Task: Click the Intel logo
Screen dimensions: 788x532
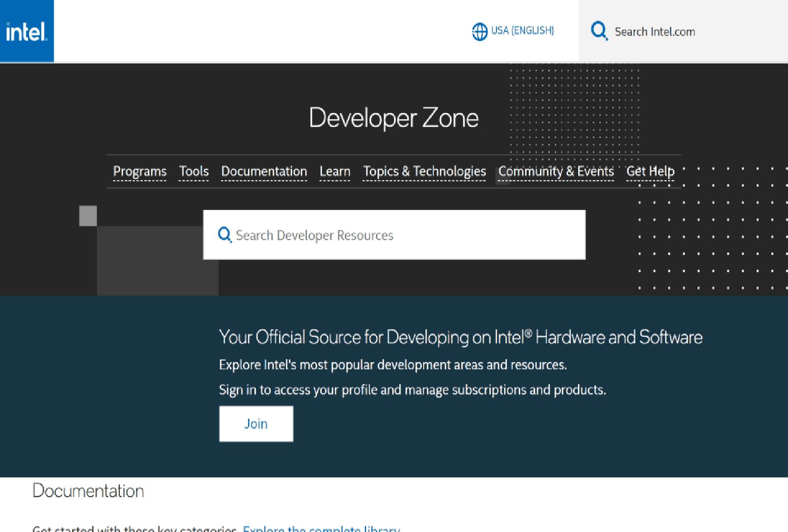Action: pos(27,32)
